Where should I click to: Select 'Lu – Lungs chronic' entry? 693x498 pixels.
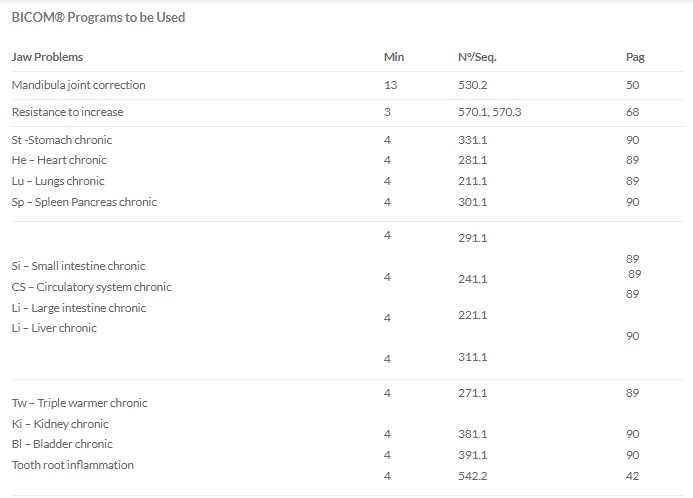[x=58, y=181]
